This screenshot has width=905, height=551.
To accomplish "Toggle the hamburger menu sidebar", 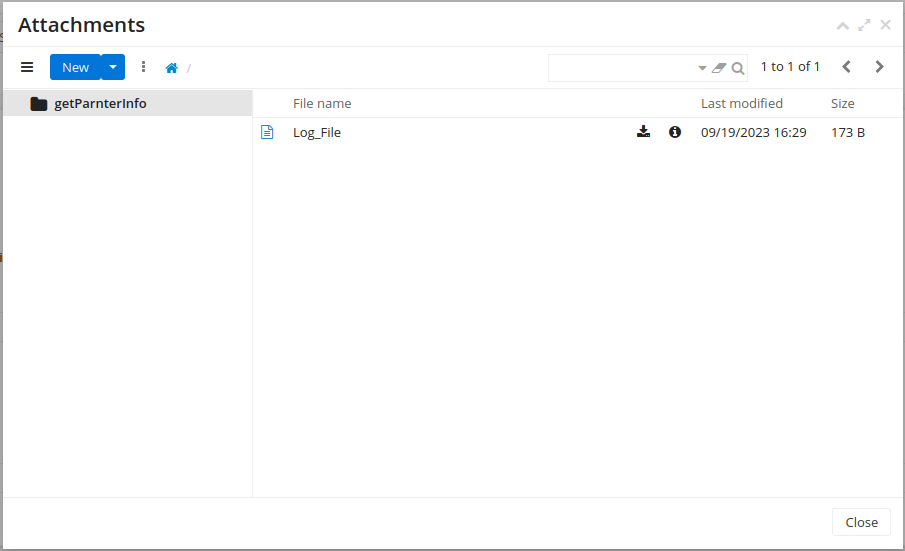I will pos(27,67).
